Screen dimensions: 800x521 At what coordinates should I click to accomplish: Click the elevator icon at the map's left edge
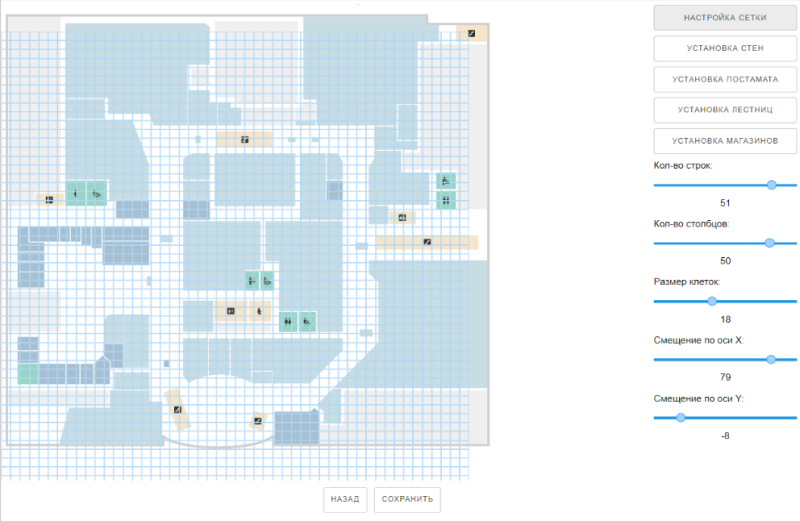click(x=47, y=199)
